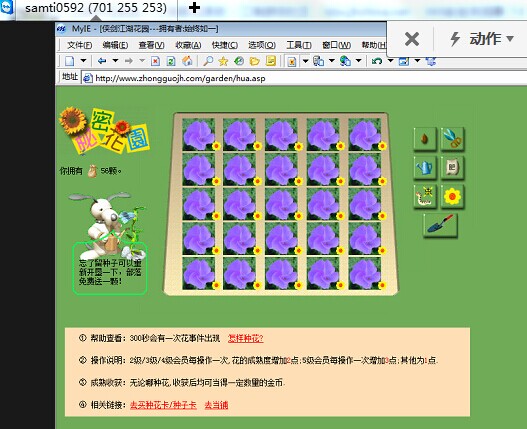
Task: Select the yellow flower harvest tool
Action: click(452, 196)
